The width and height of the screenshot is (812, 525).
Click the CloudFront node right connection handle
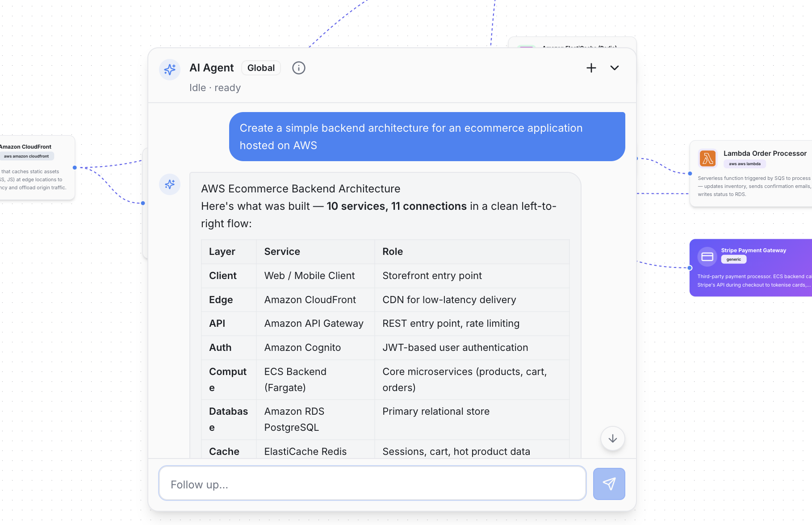[x=75, y=168]
